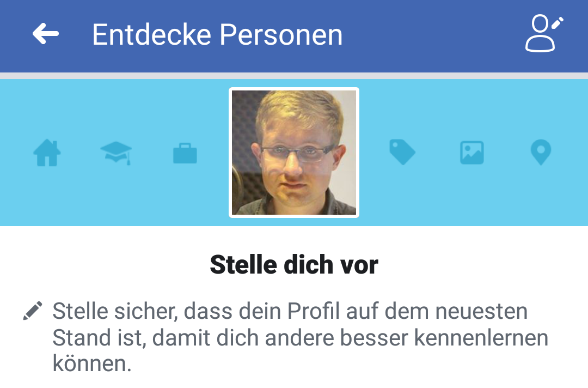Tap the picture frame photo icon

coord(471,153)
